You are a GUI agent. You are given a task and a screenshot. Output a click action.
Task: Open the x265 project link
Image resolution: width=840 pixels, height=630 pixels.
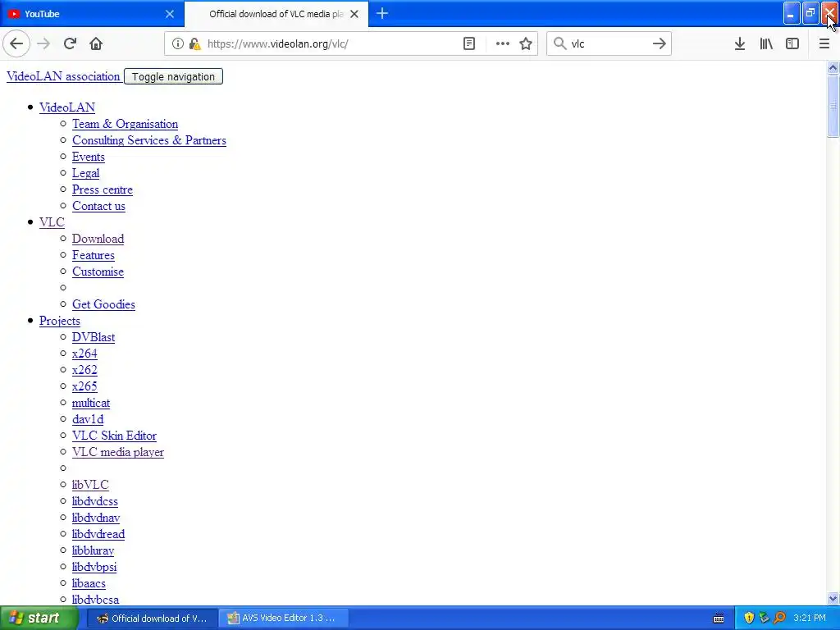click(x=84, y=386)
